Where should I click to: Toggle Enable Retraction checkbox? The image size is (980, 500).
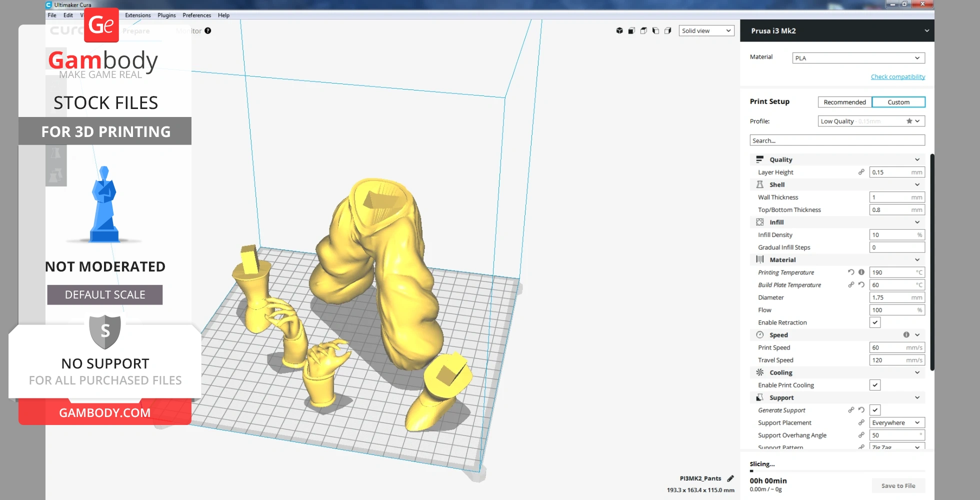tap(875, 322)
